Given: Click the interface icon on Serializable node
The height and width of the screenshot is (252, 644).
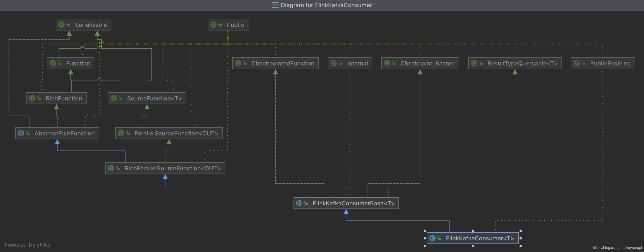Looking at the screenshot, I should click(61, 25).
